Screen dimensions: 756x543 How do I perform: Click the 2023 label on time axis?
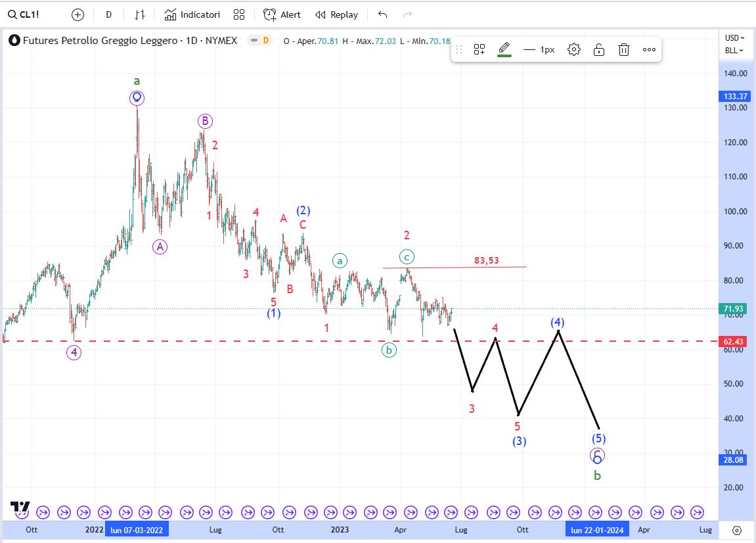340,529
